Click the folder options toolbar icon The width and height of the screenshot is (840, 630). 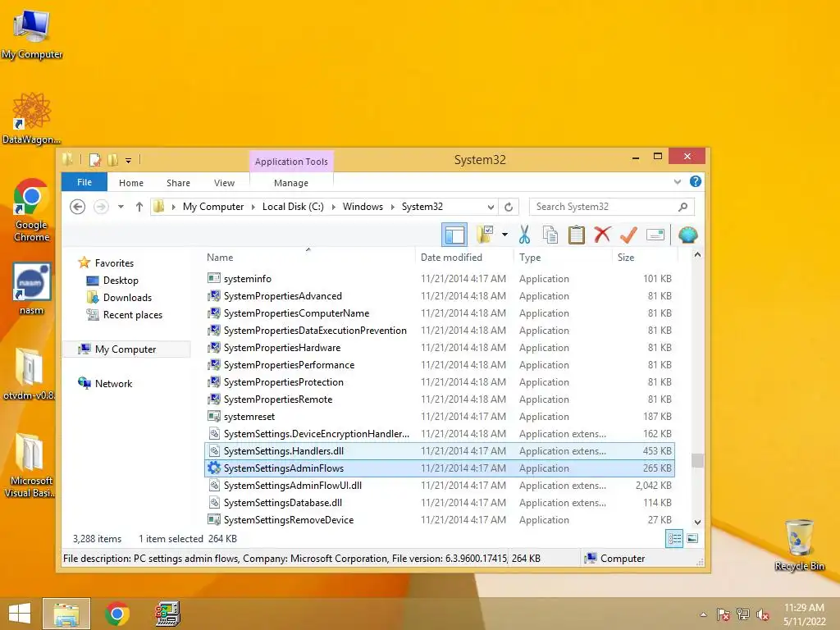485,235
